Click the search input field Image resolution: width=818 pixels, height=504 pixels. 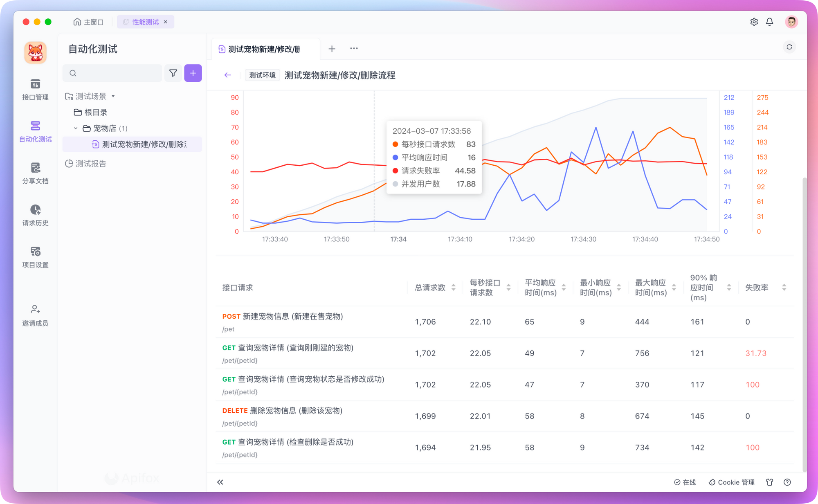point(112,73)
